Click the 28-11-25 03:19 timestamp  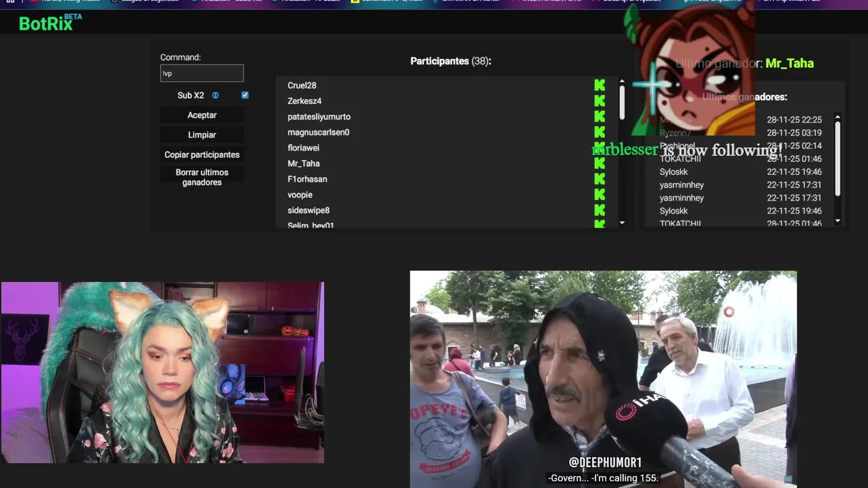click(794, 133)
